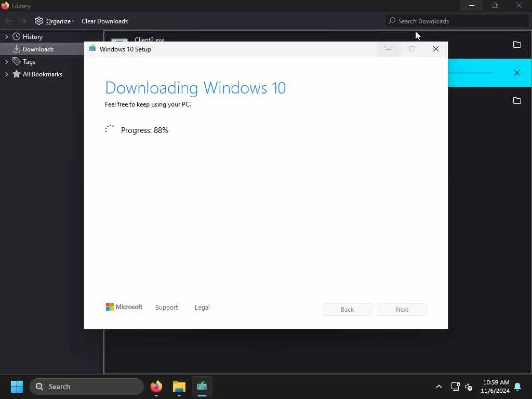Click the search magnifier in Search Downloads

pyautogui.click(x=392, y=21)
